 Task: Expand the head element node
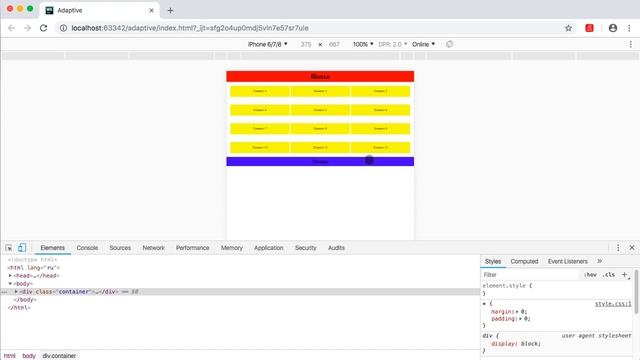pos(10,276)
